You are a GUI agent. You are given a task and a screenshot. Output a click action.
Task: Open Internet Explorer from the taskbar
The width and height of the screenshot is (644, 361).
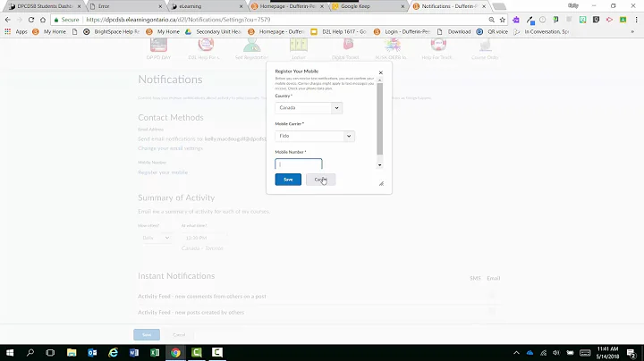pyautogui.click(x=113, y=353)
